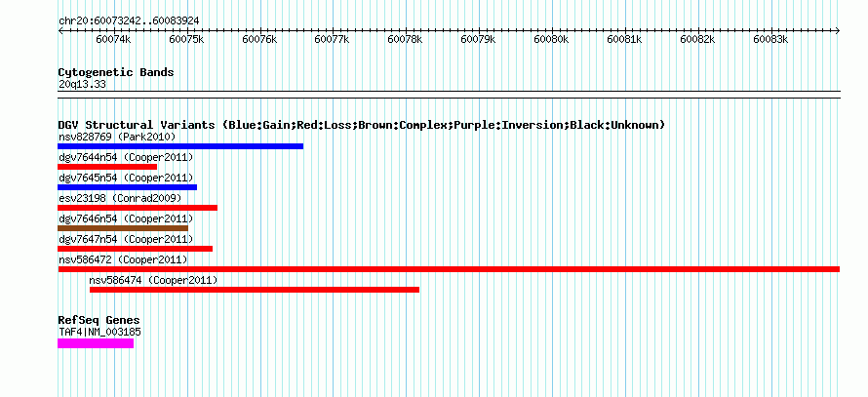
Task: Click the DGV Structural Variants track title
Action: point(362,125)
